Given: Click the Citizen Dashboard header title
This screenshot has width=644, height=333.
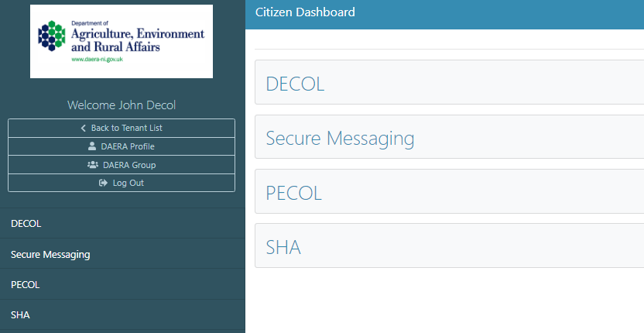Looking at the screenshot, I should point(305,12).
